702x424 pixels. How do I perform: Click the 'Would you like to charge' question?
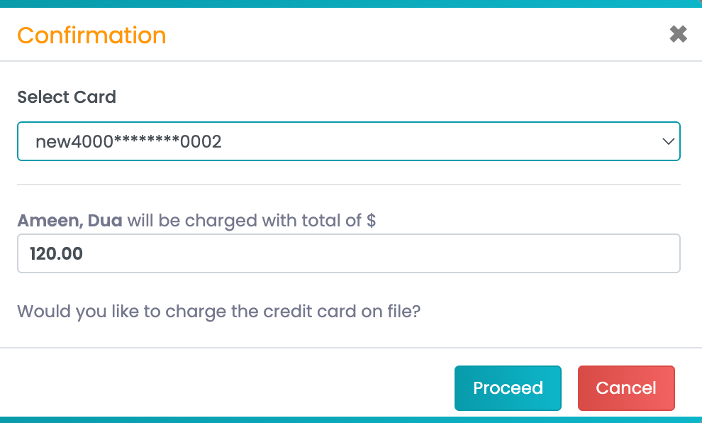pos(219,311)
